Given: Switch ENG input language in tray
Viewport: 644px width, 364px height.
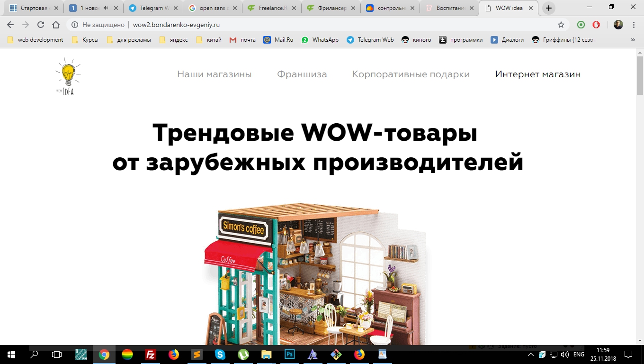Looking at the screenshot, I should coord(579,355).
